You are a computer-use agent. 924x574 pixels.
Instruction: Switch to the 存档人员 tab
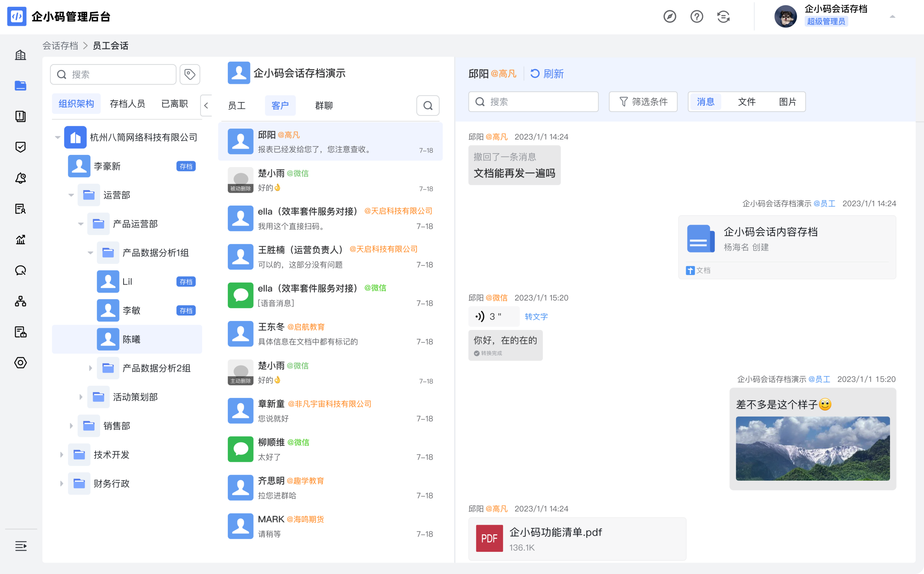click(x=127, y=104)
